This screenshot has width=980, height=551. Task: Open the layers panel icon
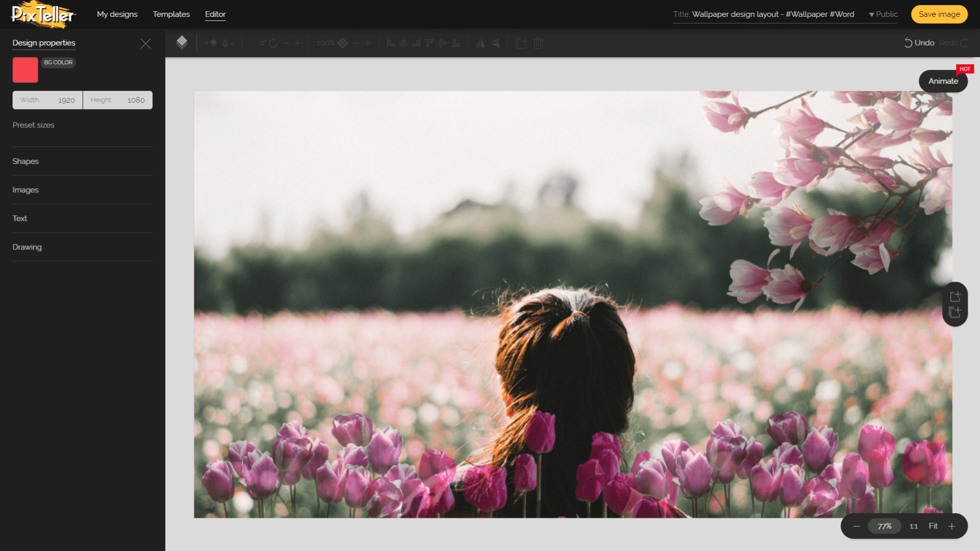(x=182, y=43)
